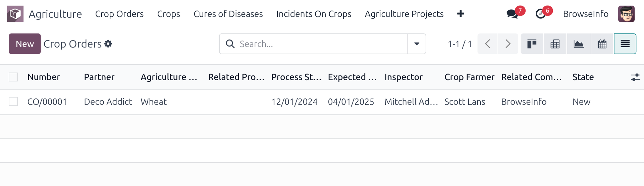Screen dimensions: 644x186
Task: Expand the search options dropdown arrow
Action: click(417, 44)
